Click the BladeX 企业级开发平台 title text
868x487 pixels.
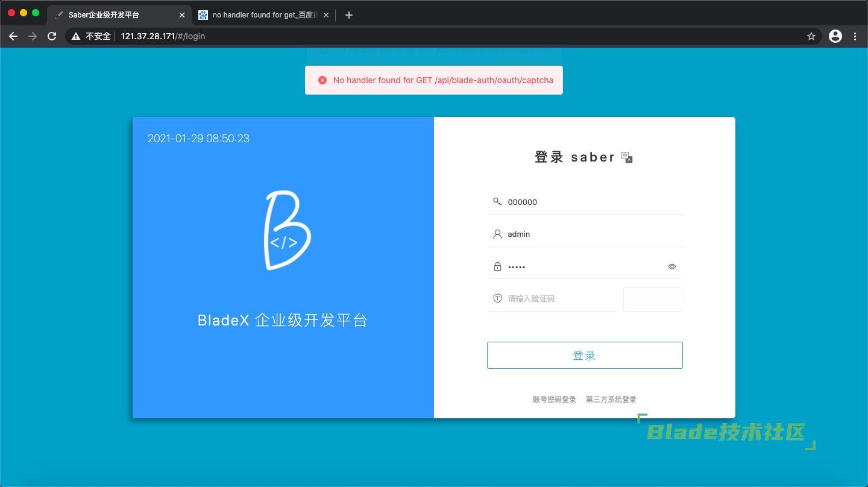[x=283, y=320]
